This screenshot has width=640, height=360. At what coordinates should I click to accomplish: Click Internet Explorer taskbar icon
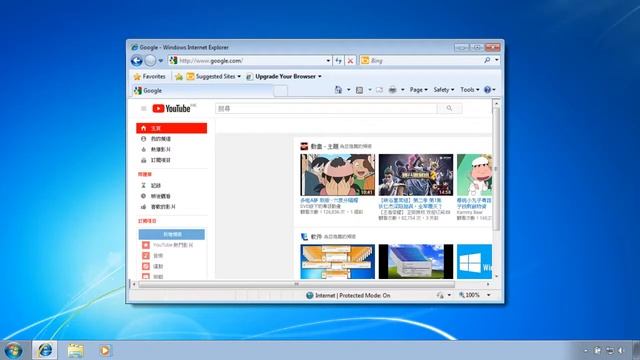(45, 350)
